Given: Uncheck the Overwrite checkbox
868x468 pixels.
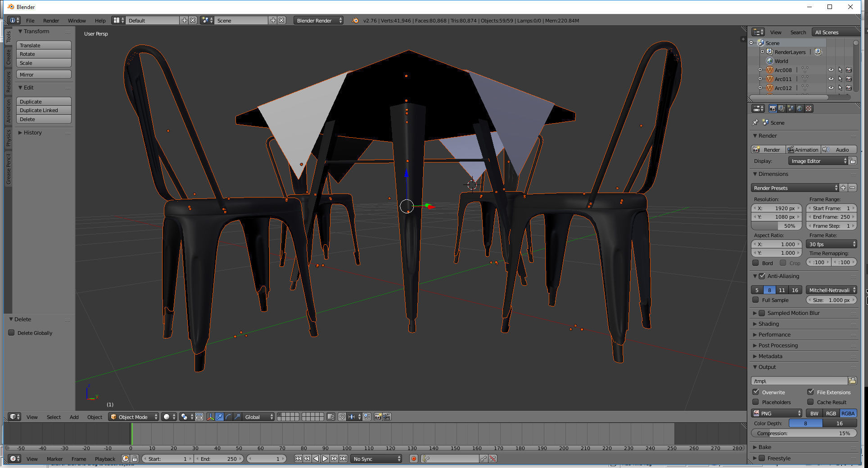Looking at the screenshot, I should coord(755,392).
